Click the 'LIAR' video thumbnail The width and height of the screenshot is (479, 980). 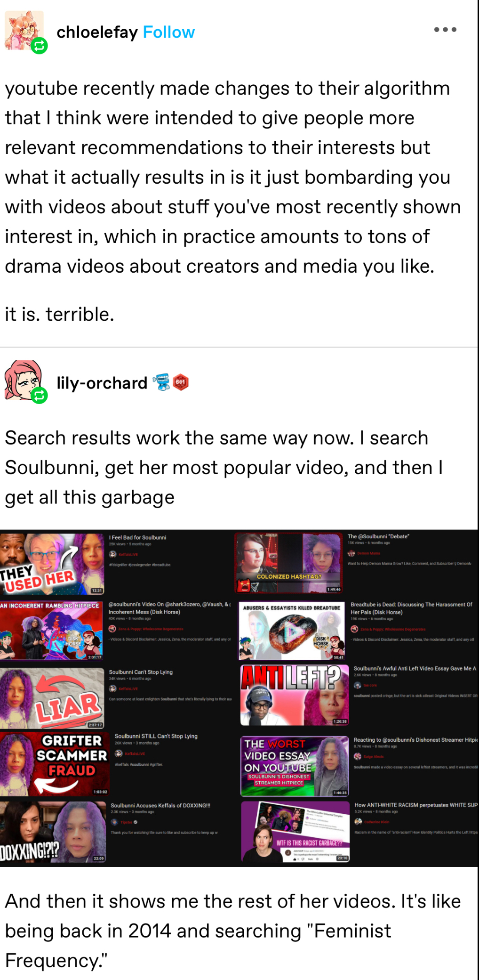pyautogui.click(x=52, y=698)
